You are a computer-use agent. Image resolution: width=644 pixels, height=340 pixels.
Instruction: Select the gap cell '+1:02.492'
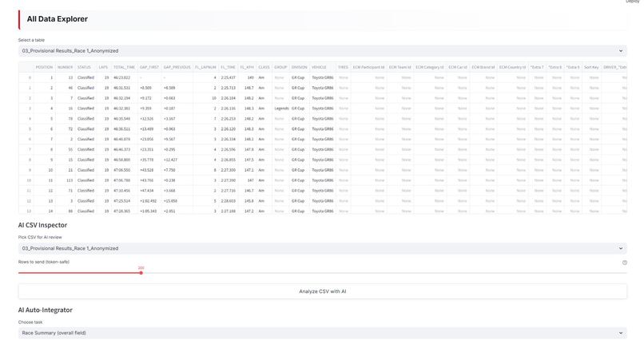(149, 201)
